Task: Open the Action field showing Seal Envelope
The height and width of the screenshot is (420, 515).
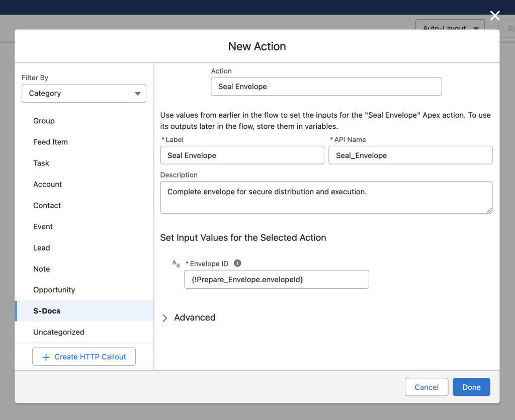Action: [x=326, y=87]
